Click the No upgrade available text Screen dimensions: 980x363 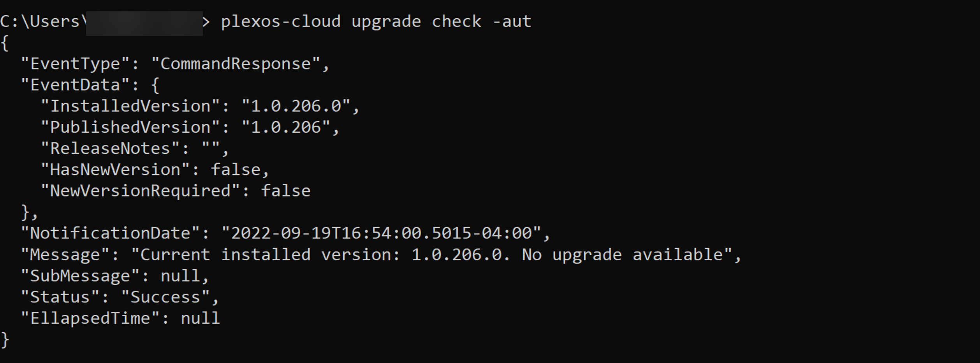coord(622,255)
